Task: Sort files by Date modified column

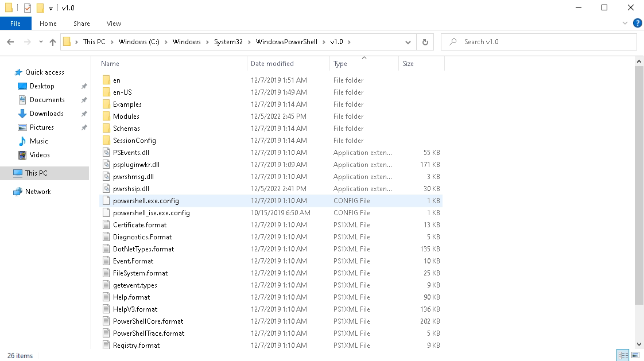Action: (272, 64)
